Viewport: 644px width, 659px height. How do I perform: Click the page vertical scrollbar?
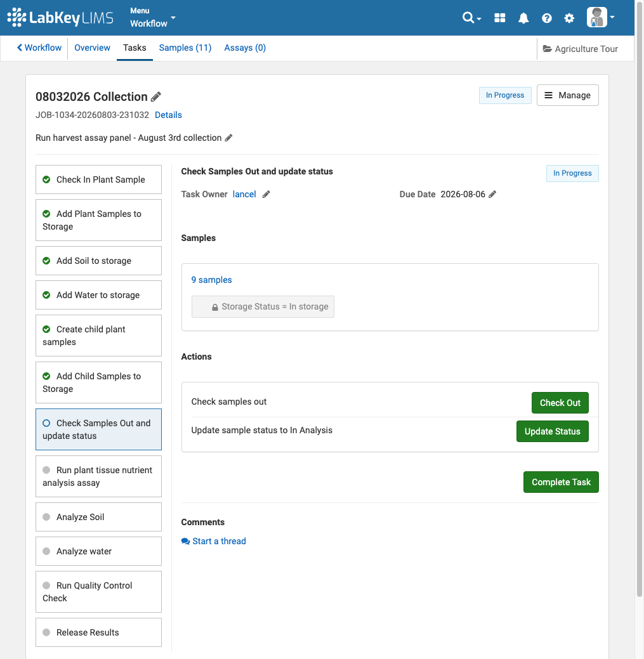pos(640,299)
